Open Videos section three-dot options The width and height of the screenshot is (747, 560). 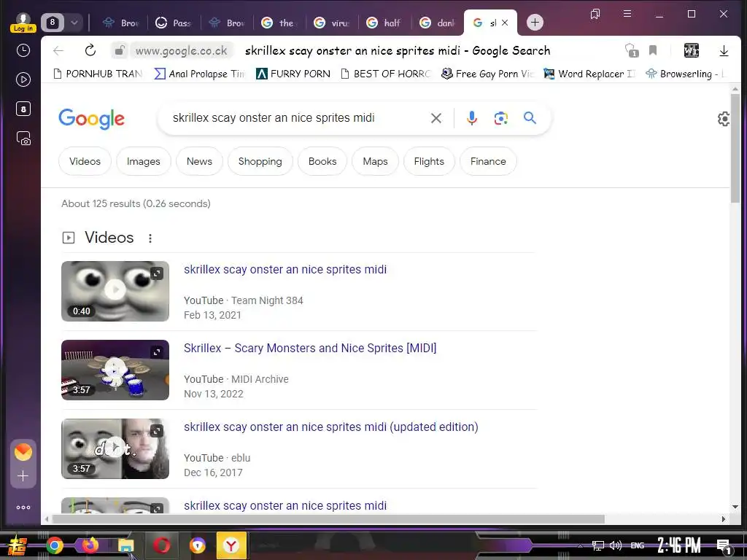tap(150, 238)
